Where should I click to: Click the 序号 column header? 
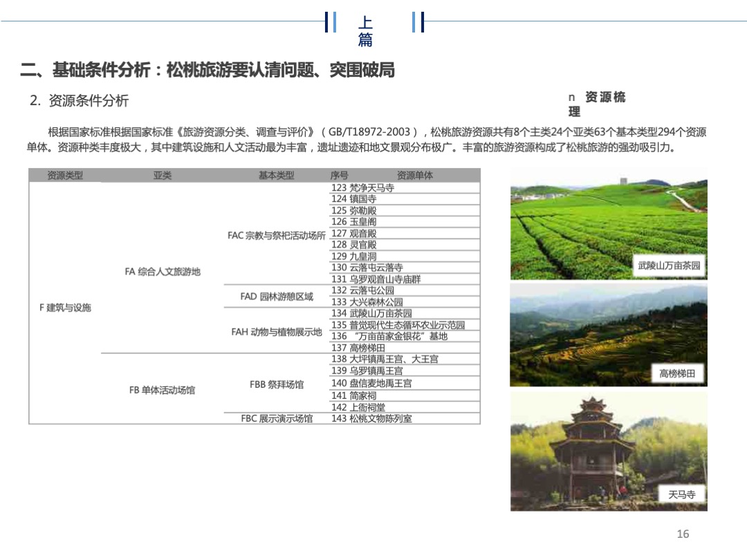pyautogui.click(x=338, y=175)
